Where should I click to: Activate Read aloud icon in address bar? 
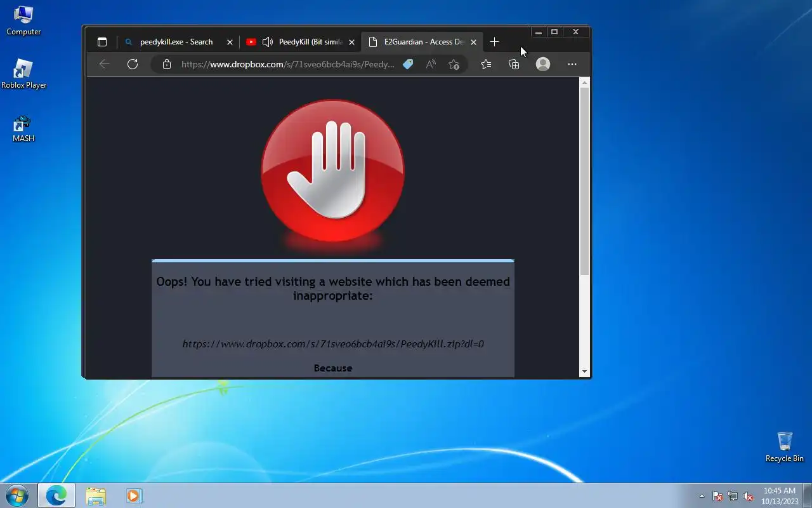tap(431, 64)
